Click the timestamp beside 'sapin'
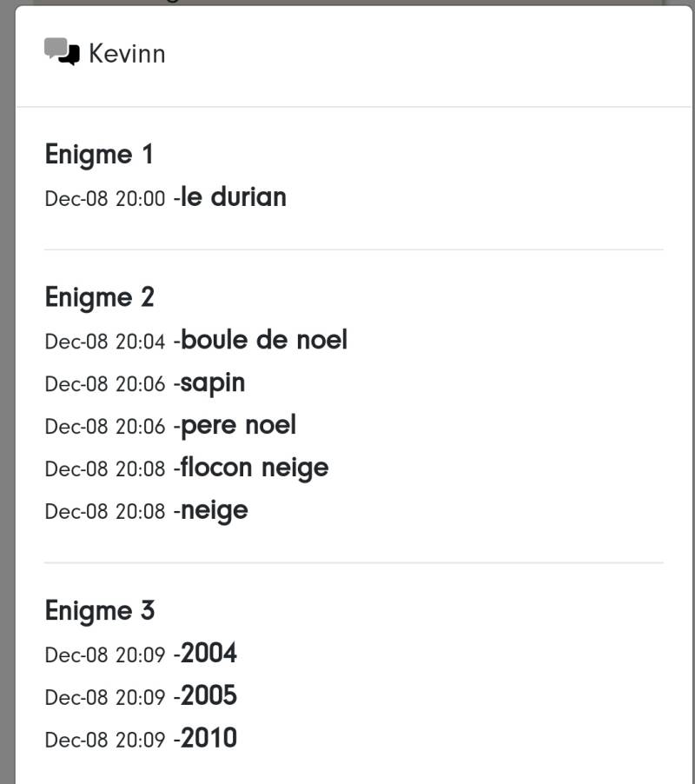The width and height of the screenshot is (695, 784). click(104, 384)
